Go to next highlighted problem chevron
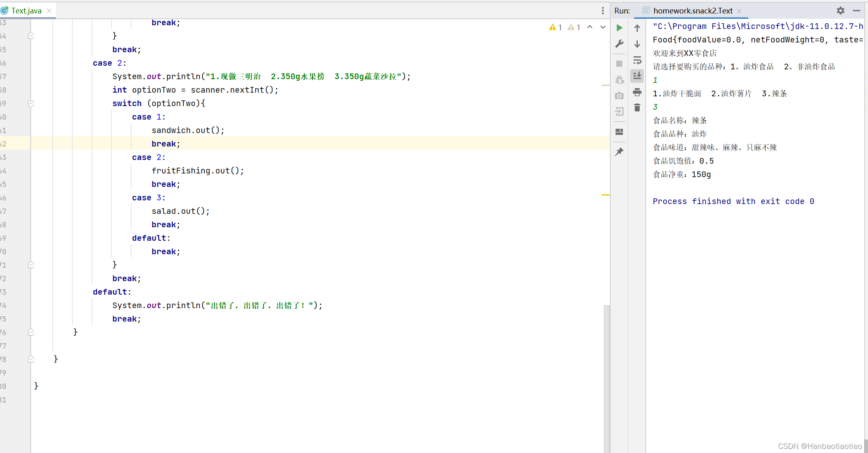This screenshot has width=868, height=453. click(602, 27)
